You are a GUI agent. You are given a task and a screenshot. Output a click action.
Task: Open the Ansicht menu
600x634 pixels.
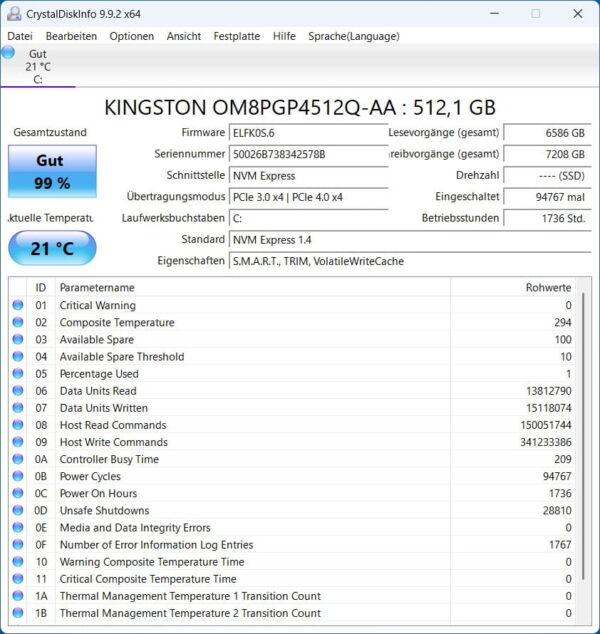point(184,36)
